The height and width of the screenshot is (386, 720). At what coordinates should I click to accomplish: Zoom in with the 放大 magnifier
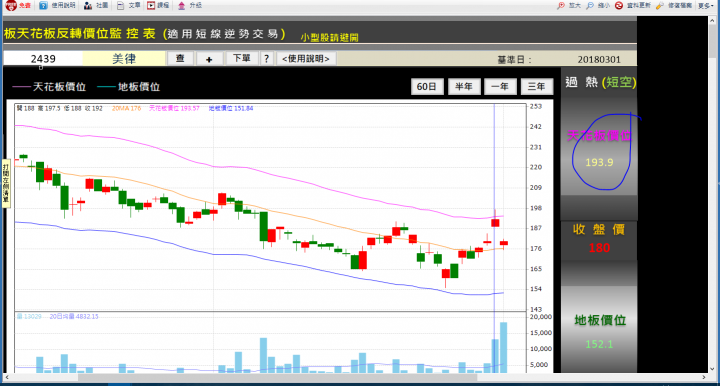point(569,6)
